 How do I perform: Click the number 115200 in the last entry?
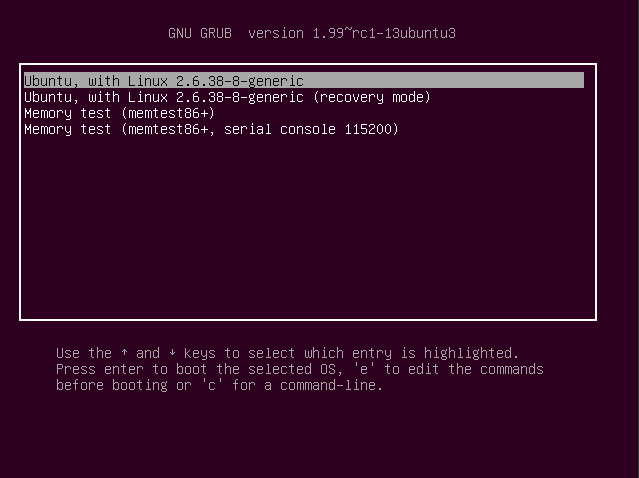pos(368,129)
